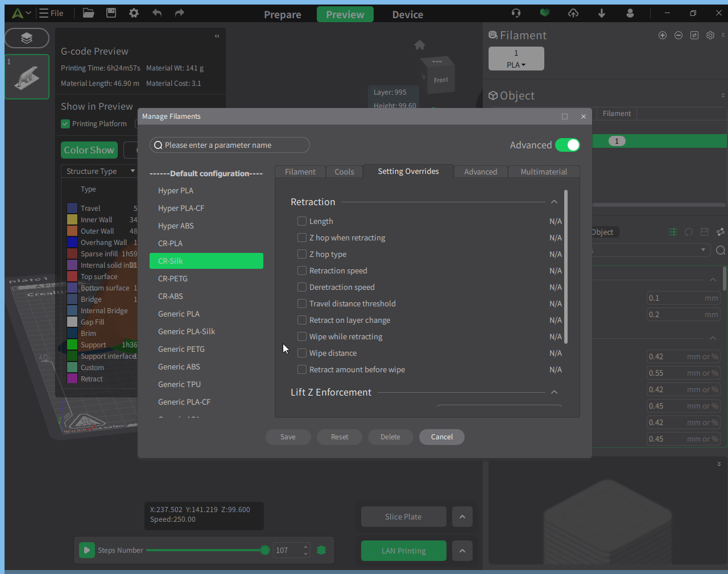The image size is (728, 574).
Task: Click the cloud upload icon
Action: pos(573,13)
